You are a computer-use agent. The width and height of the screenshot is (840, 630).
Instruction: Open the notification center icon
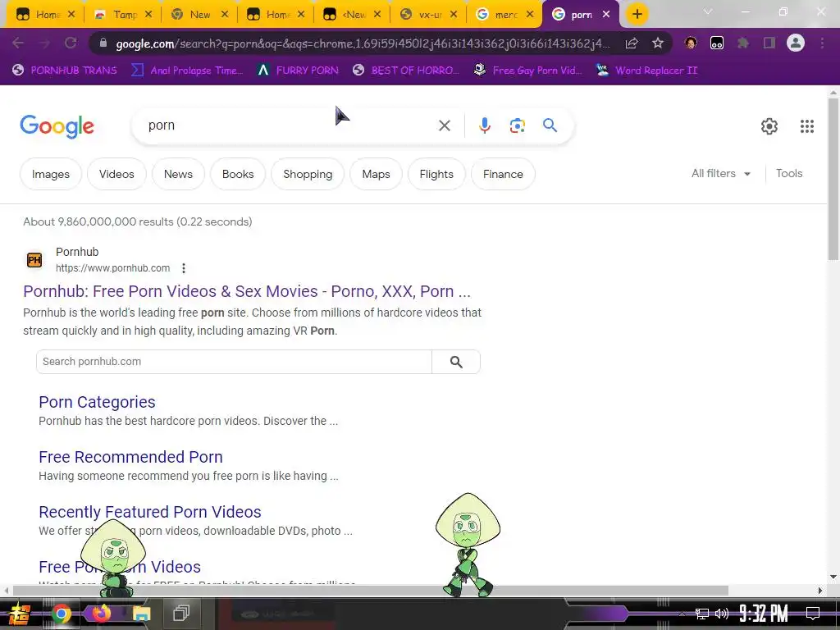tap(812, 614)
